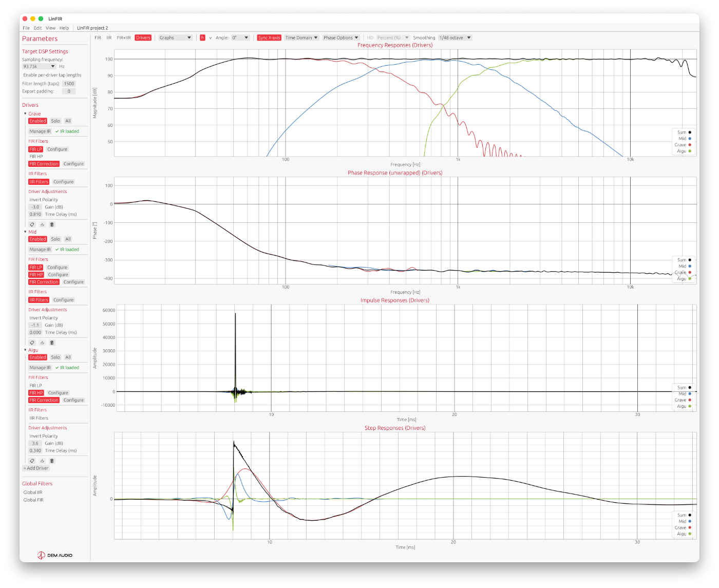Viewport: 719px width, 588px height.
Task: Click the trash icon for Aigu driver
Action: tap(52, 461)
